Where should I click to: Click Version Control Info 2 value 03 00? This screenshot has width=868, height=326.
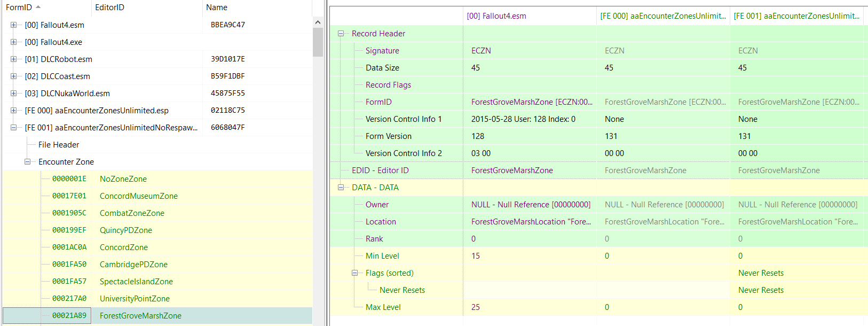pyautogui.click(x=481, y=153)
